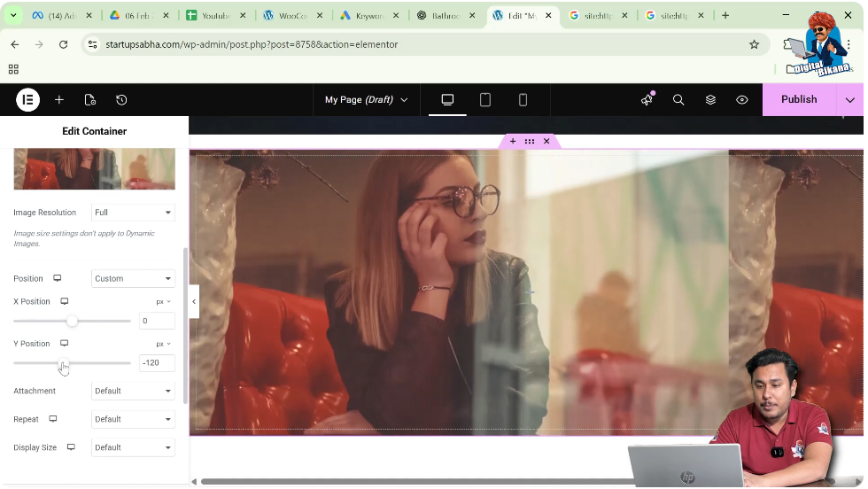Click the X Position slider track
The width and height of the screenshot is (868, 489).
pyautogui.click(x=102, y=322)
